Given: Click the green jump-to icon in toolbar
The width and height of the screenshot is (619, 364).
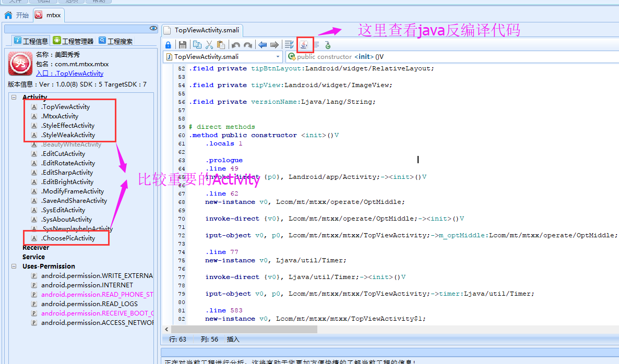Looking at the screenshot, I should click(328, 45).
